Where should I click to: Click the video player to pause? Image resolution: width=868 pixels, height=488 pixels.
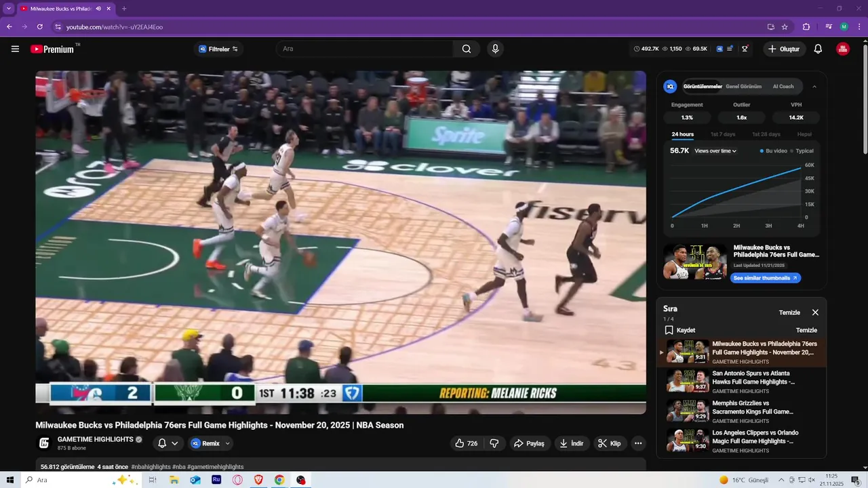click(340, 242)
